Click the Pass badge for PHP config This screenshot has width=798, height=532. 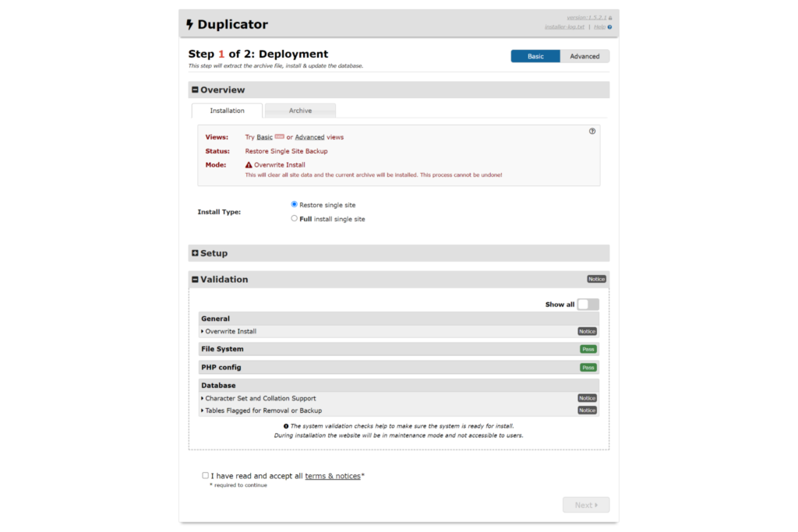pos(588,368)
